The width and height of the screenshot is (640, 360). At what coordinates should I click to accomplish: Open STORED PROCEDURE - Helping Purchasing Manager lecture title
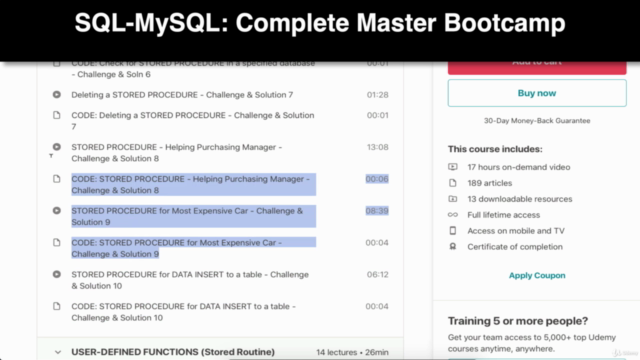coord(177,153)
